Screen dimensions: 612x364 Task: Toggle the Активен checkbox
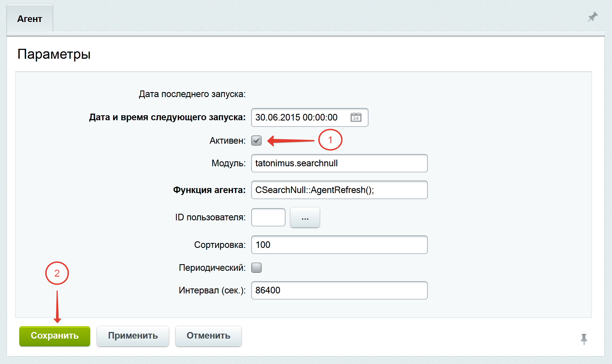click(x=256, y=140)
